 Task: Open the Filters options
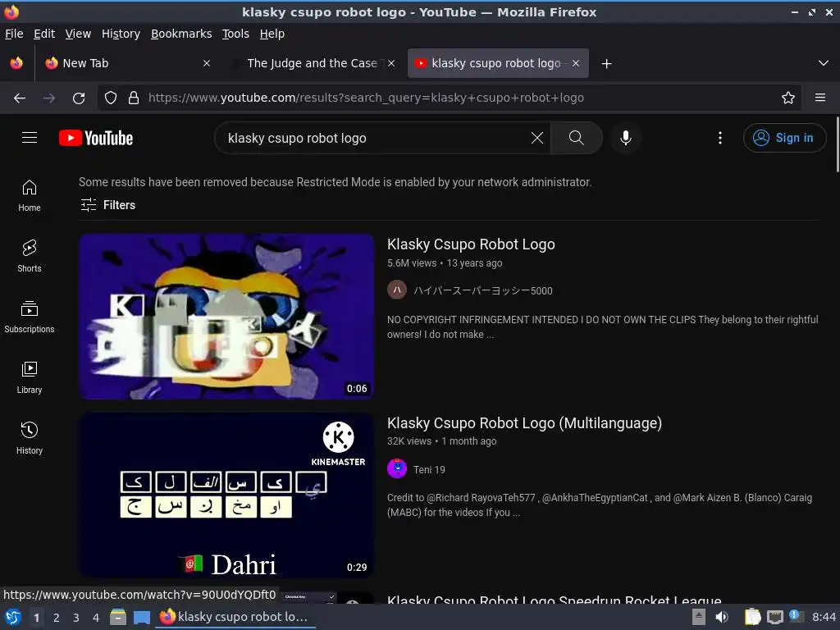107,205
